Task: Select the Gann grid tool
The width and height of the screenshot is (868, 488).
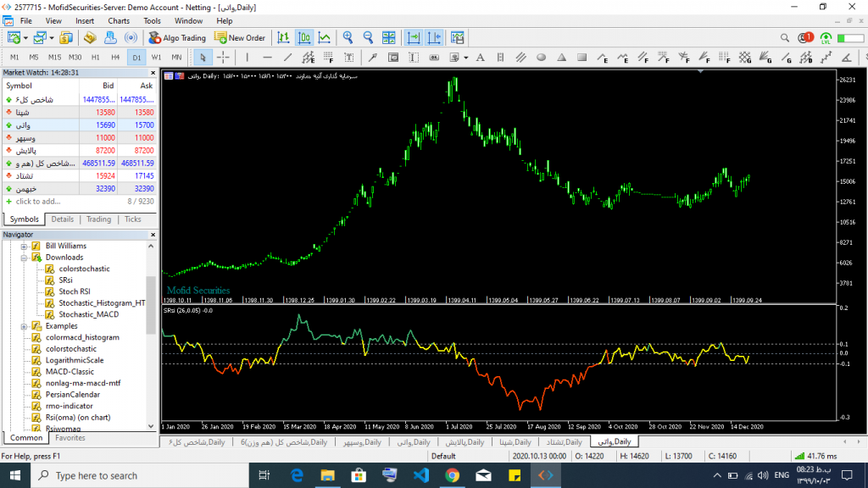Action: [x=745, y=57]
